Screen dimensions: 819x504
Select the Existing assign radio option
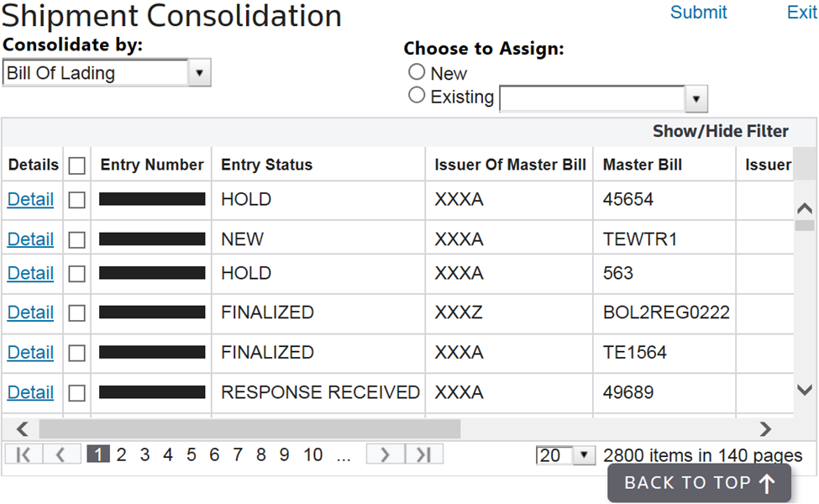(x=417, y=96)
